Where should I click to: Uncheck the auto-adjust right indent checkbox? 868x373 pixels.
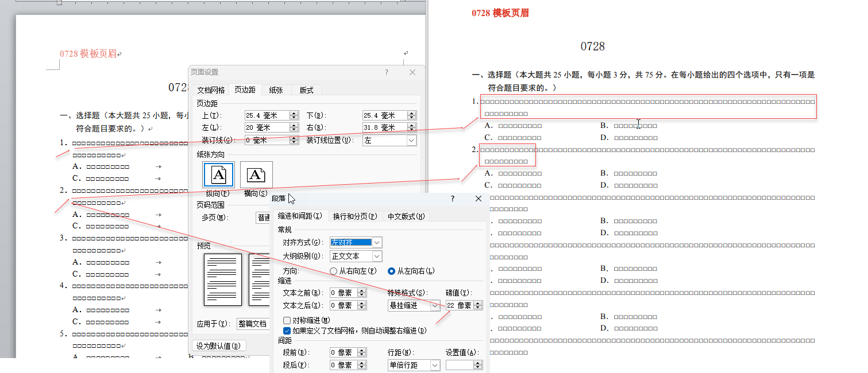[287, 331]
